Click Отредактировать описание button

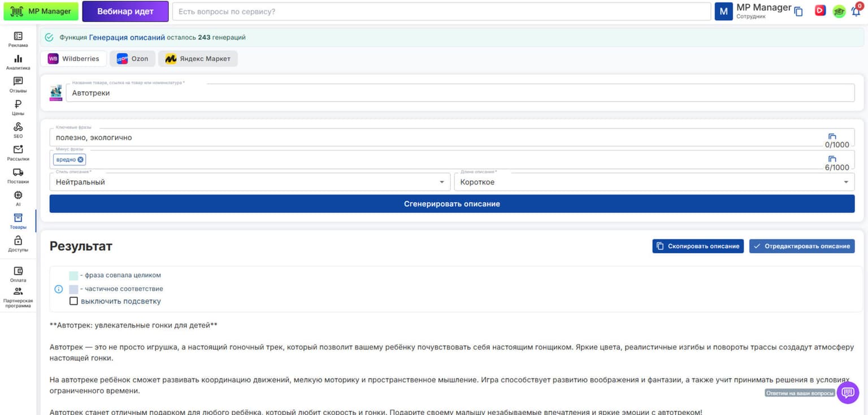[802, 246]
